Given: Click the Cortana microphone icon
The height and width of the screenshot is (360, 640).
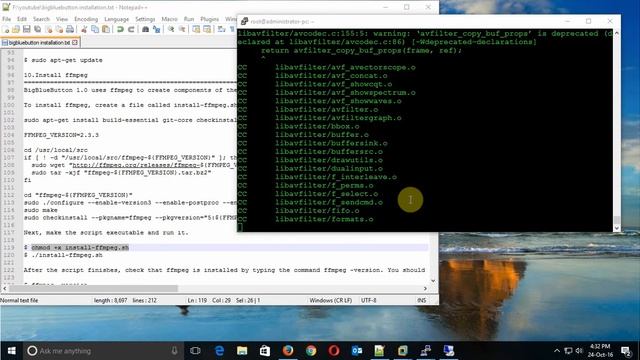Looking at the screenshot, I should pos(175,351).
